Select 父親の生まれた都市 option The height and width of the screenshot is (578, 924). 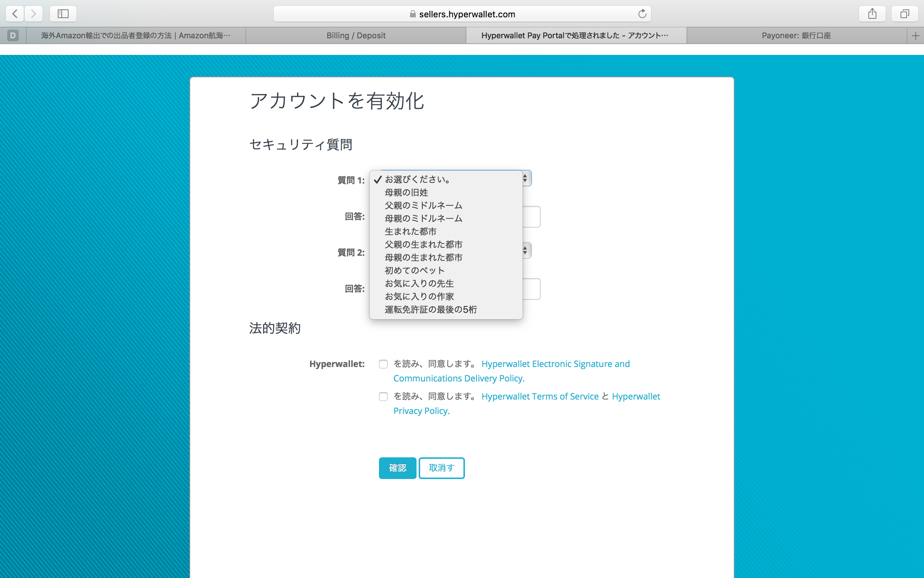[446, 244]
